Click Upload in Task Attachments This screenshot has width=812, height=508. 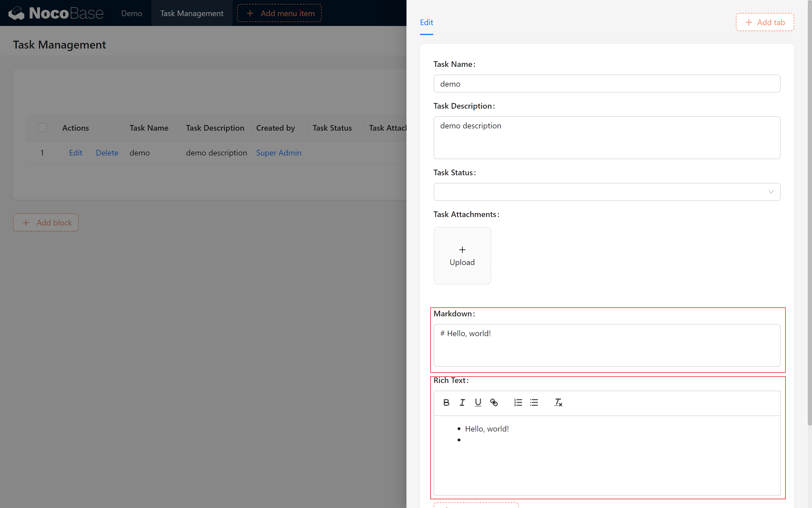[x=462, y=256]
